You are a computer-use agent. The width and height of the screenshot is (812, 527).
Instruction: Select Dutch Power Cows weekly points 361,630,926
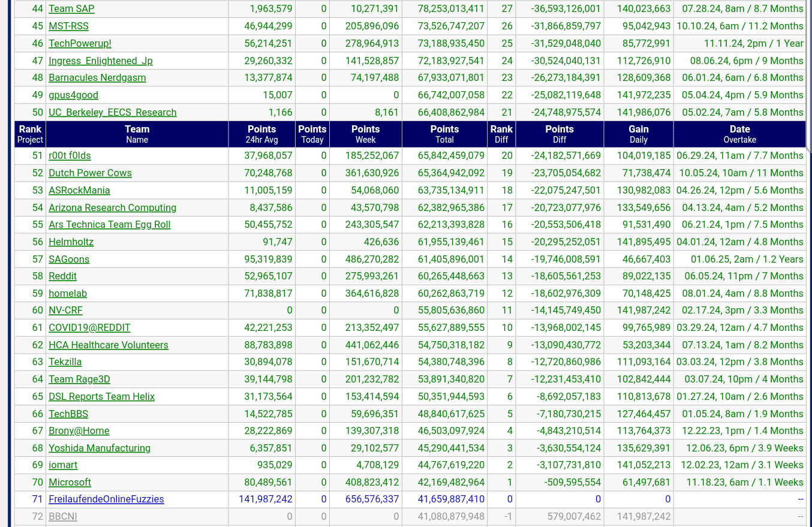point(372,173)
